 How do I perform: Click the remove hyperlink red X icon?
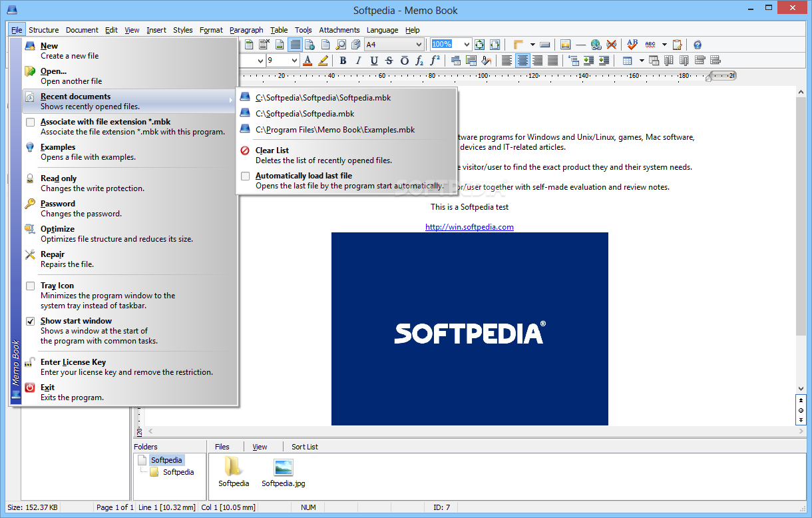[x=611, y=45]
